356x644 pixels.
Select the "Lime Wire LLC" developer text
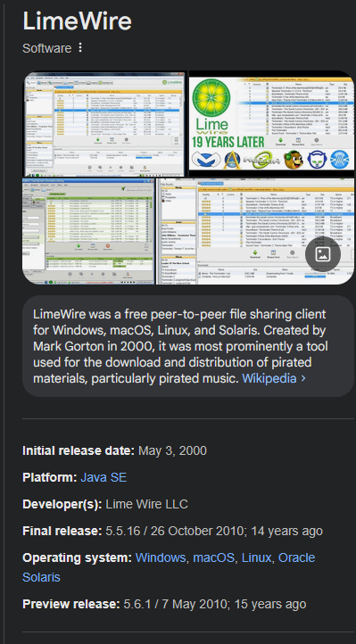click(x=146, y=504)
